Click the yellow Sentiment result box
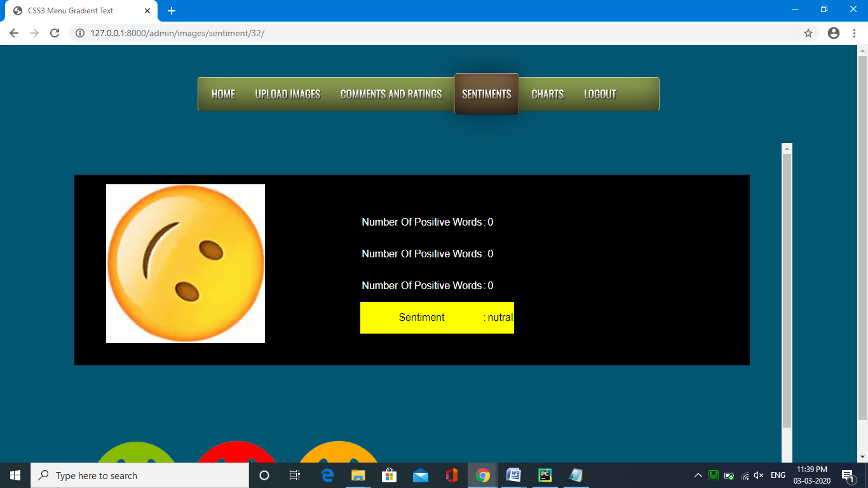The height and width of the screenshot is (488, 868). [x=437, y=318]
